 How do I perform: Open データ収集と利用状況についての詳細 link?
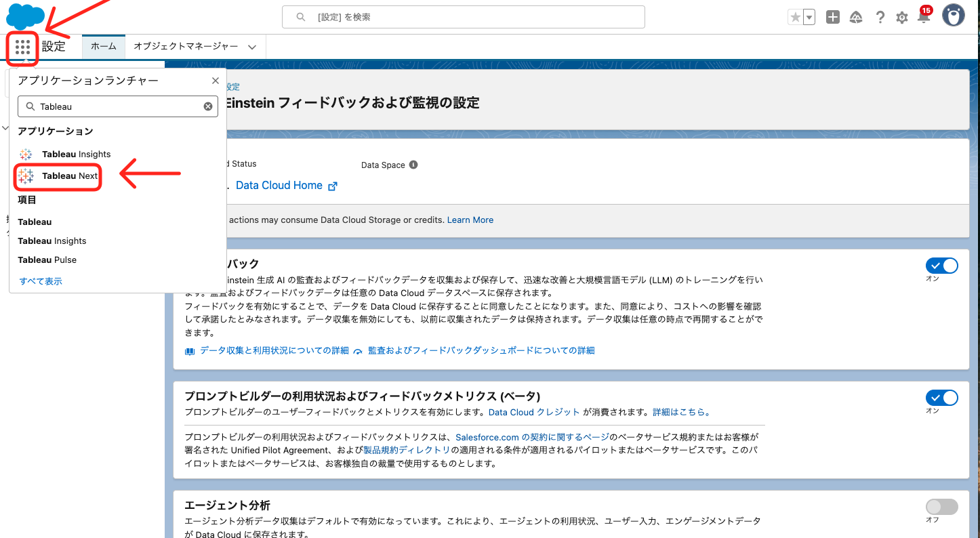coord(274,350)
